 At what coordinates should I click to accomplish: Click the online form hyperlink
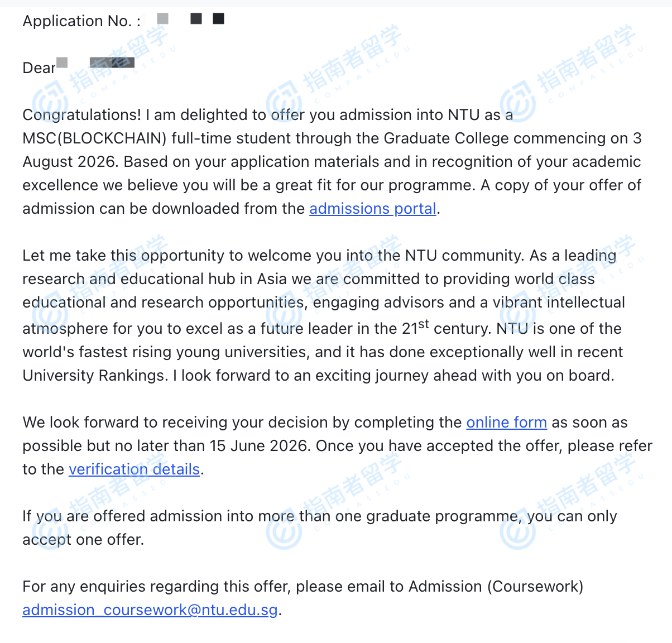pyautogui.click(x=506, y=423)
